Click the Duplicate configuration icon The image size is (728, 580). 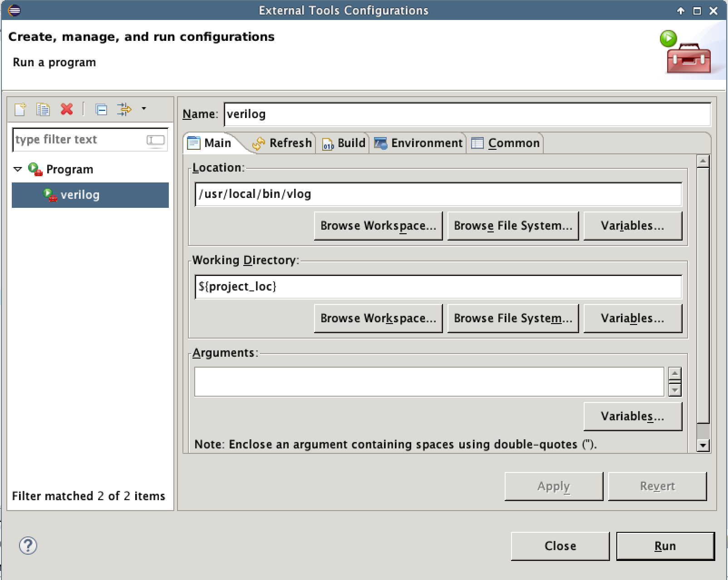pyautogui.click(x=43, y=109)
